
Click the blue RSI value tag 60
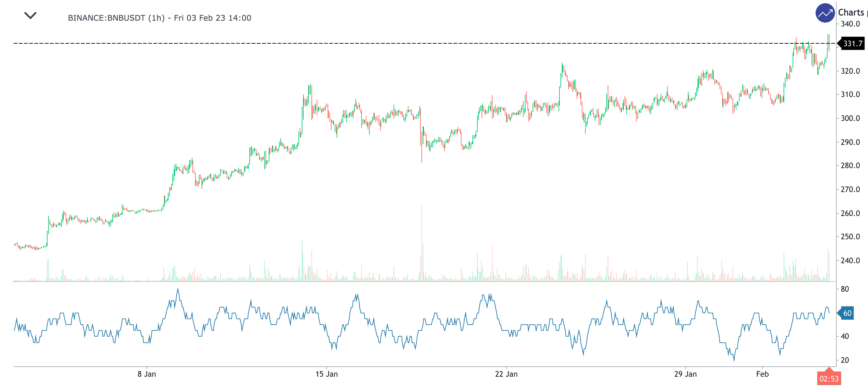(x=847, y=313)
